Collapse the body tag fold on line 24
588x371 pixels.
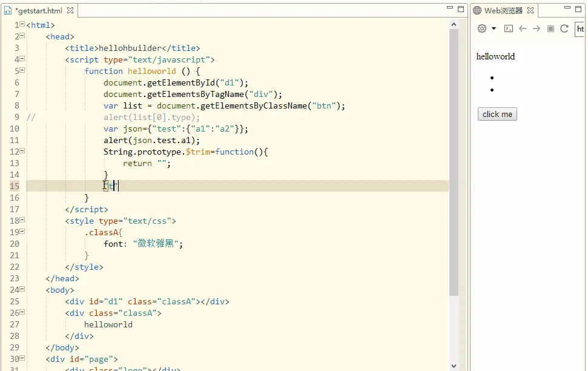click(22, 289)
